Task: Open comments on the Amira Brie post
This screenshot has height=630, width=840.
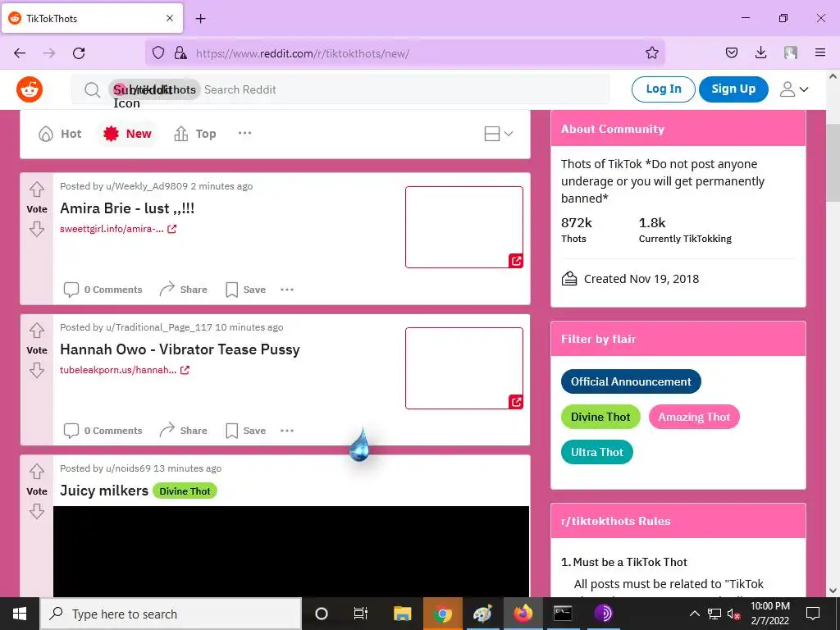Action: [x=103, y=290]
